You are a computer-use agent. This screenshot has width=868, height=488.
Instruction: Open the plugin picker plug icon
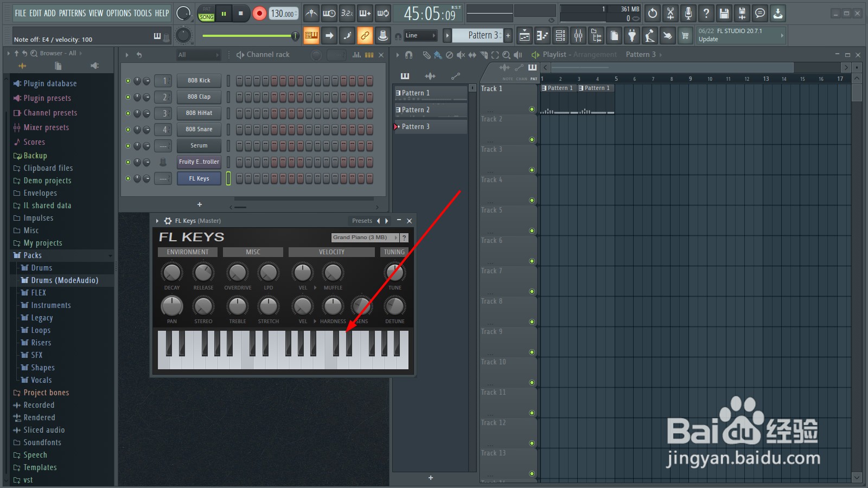point(632,36)
